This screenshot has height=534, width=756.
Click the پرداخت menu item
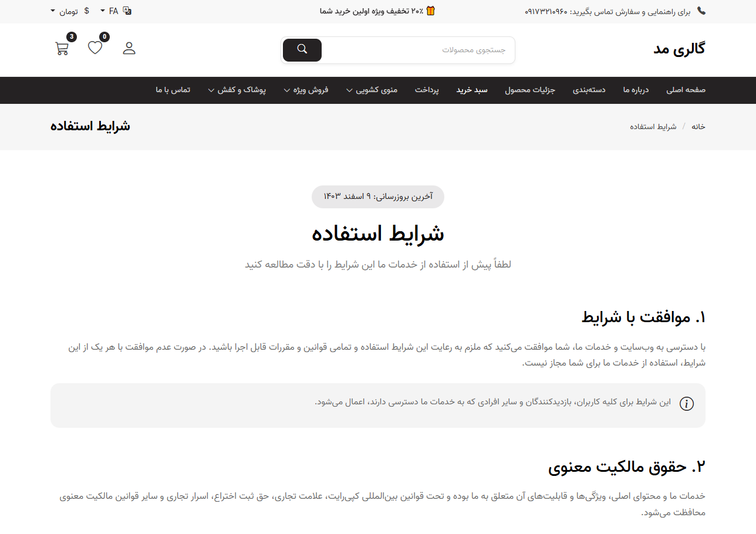(427, 90)
